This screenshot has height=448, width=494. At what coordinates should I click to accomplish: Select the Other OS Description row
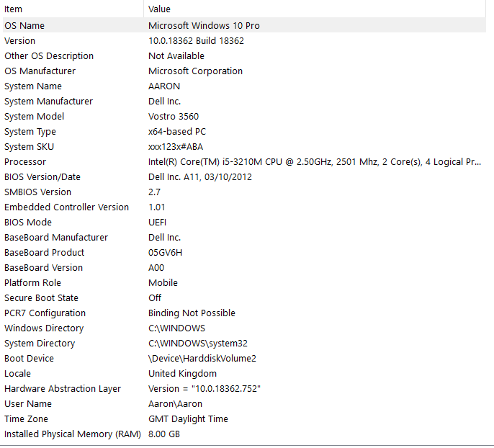tap(49, 55)
